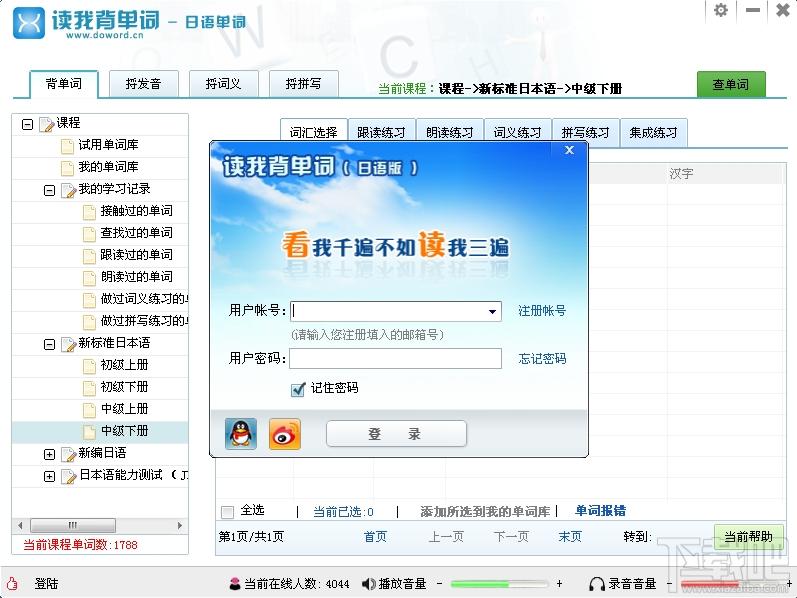Check the 全选 select-all checkbox

(227, 512)
